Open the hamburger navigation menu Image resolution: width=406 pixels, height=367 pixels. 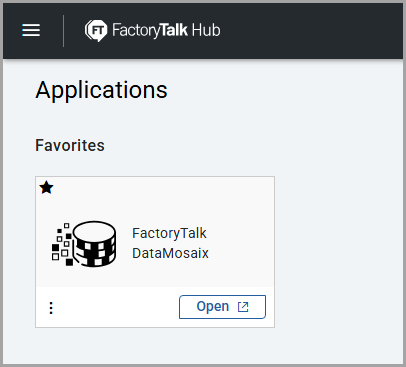click(x=31, y=30)
